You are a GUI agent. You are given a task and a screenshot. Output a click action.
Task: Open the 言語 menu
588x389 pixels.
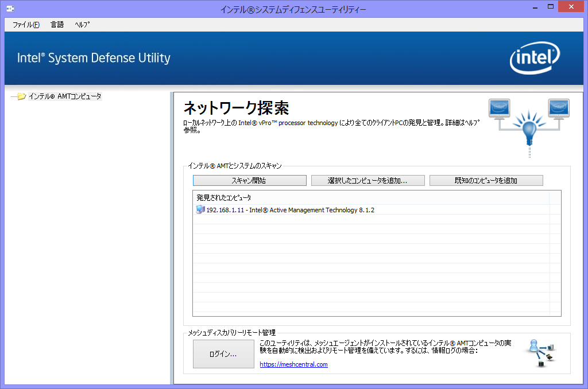(x=57, y=25)
